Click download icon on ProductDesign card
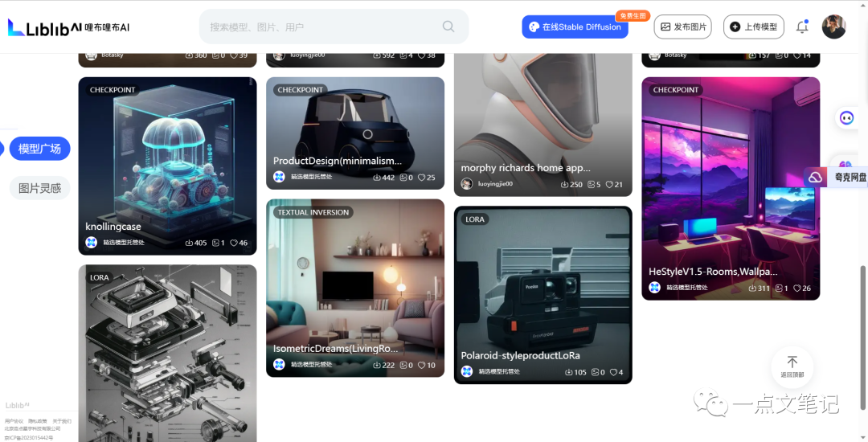The image size is (868, 442). [x=376, y=178]
